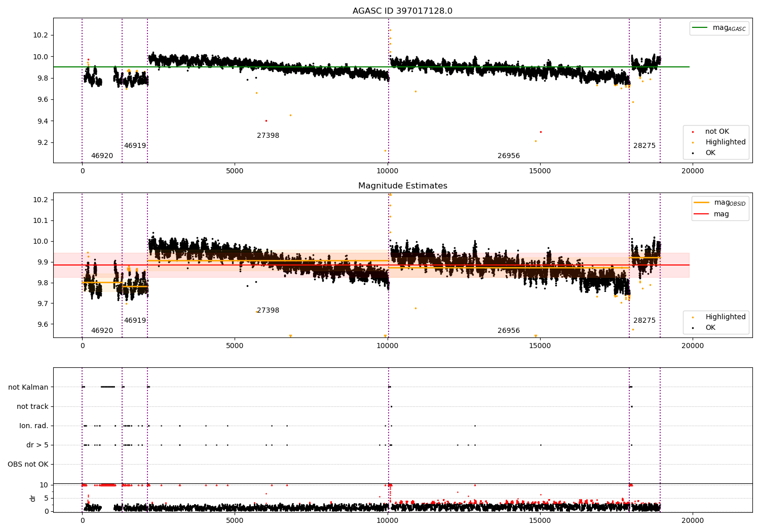Click the red not-OK point near 9.4 in top plot
Image resolution: width=760 pixels, height=532 pixels.
pos(266,121)
